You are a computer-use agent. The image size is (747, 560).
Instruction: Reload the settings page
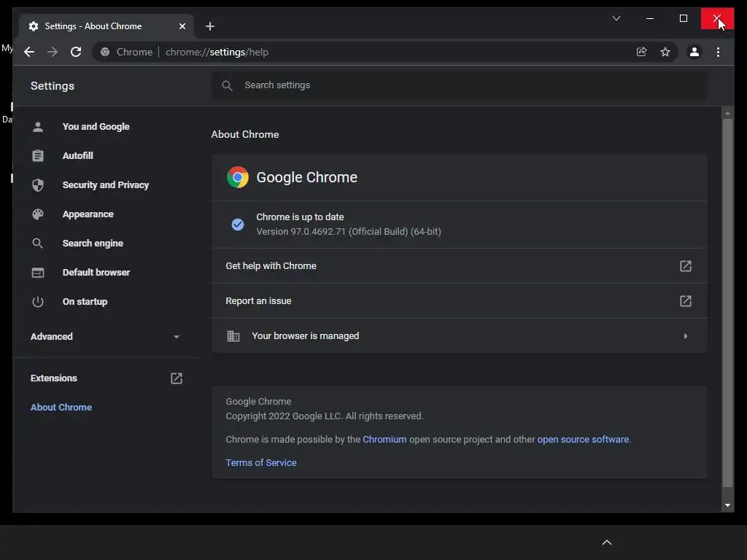point(76,52)
